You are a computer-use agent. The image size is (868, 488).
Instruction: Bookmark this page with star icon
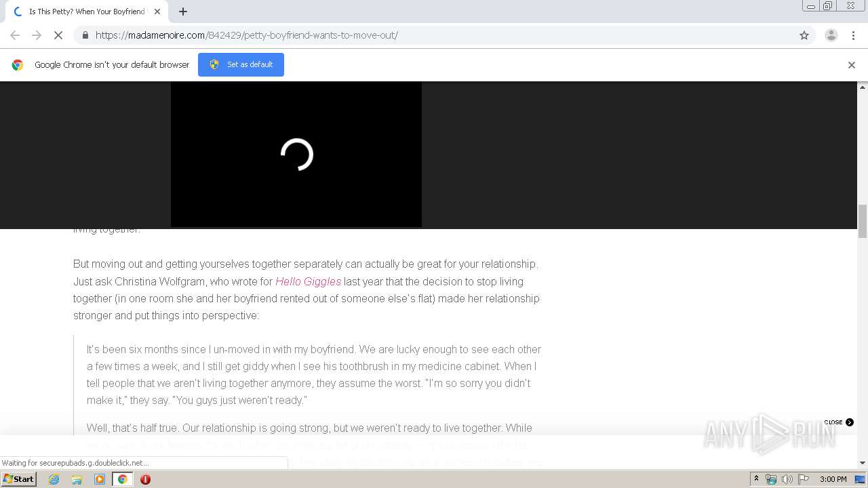point(804,35)
